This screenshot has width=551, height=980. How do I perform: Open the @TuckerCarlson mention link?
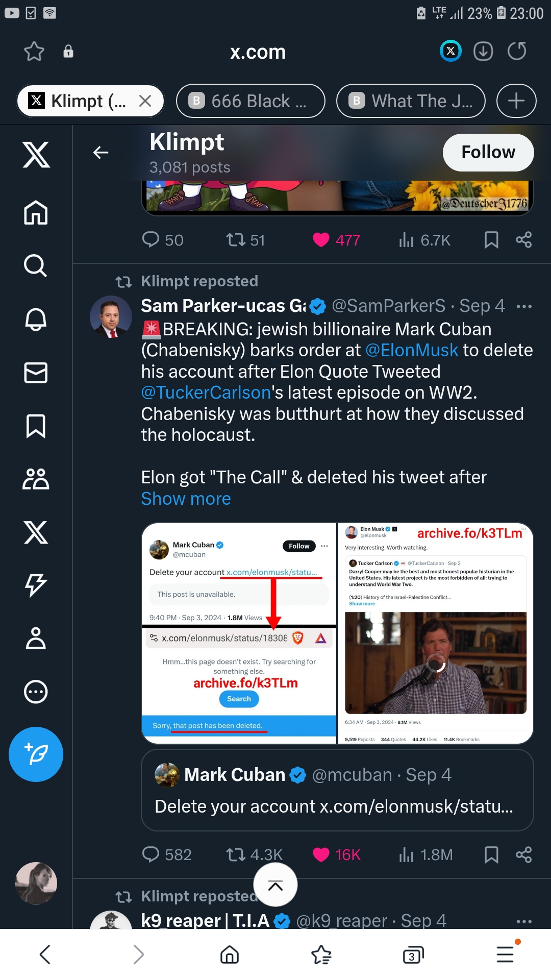(x=206, y=393)
